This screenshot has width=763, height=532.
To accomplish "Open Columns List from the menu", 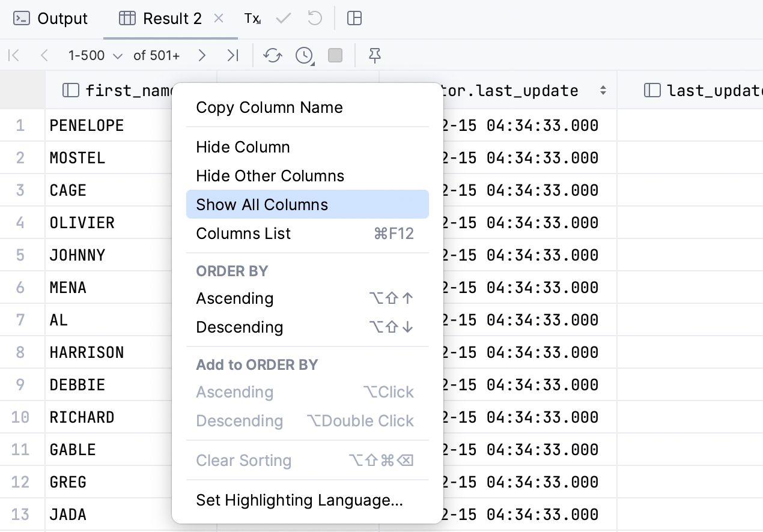I will click(x=243, y=234).
